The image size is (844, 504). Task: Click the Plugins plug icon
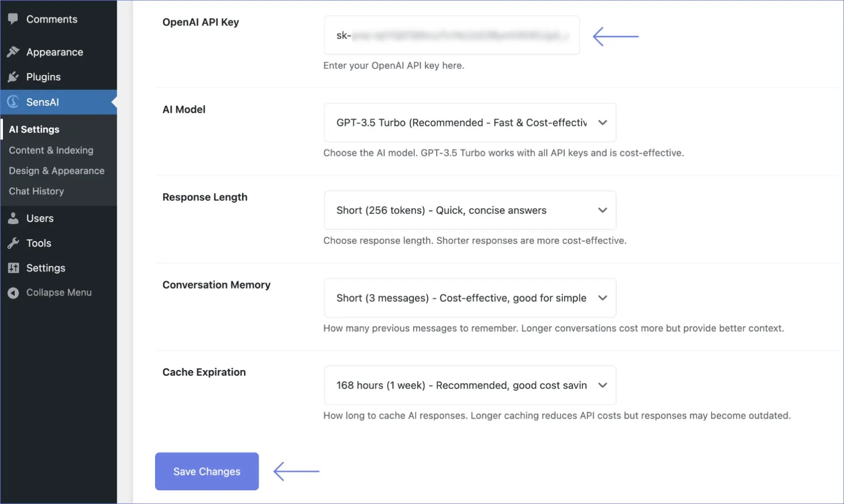(13, 77)
